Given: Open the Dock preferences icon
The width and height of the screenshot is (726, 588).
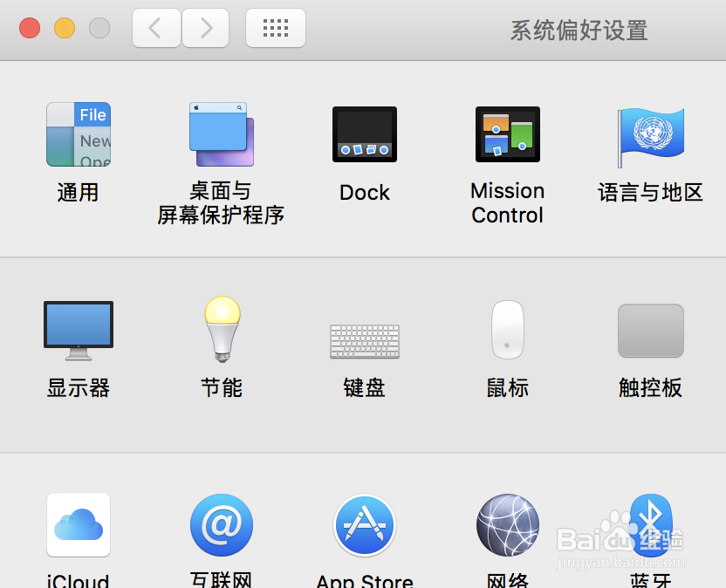Looking at the screenshot, I should coord(365,134).
